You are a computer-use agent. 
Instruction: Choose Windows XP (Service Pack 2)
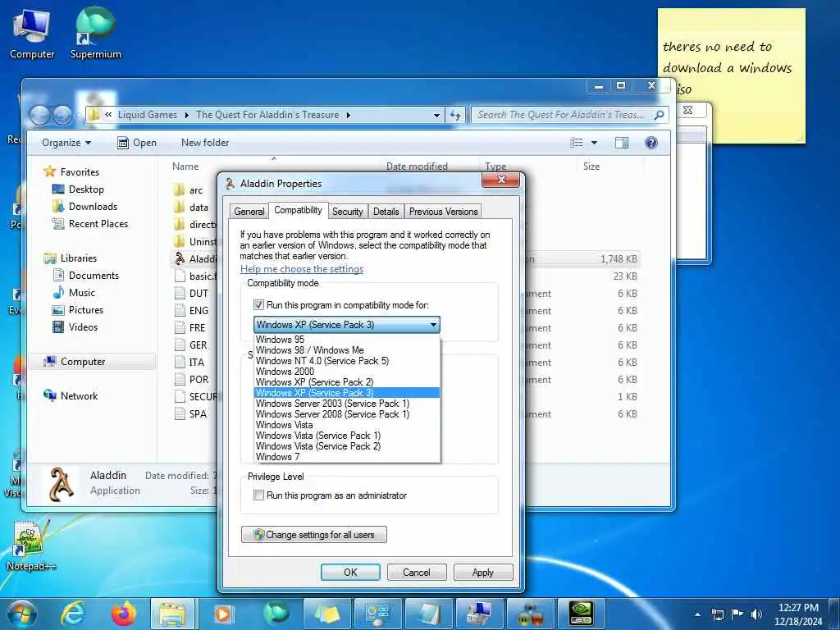[347, 382]
